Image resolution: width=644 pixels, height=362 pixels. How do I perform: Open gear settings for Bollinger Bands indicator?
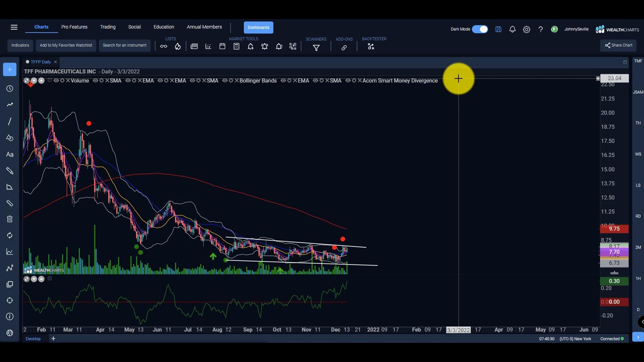coord(231,80)
